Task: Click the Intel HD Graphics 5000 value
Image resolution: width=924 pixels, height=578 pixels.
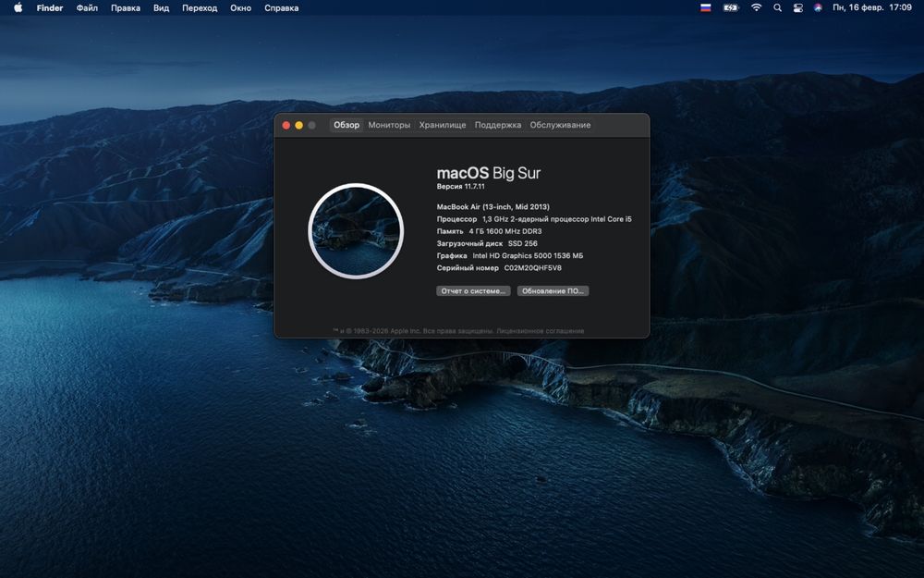Action: coord(528,256)
